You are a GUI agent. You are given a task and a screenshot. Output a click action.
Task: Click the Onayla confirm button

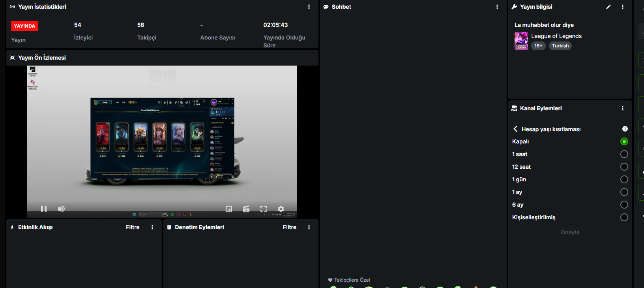pyautogui.click(x=570, y=232)
